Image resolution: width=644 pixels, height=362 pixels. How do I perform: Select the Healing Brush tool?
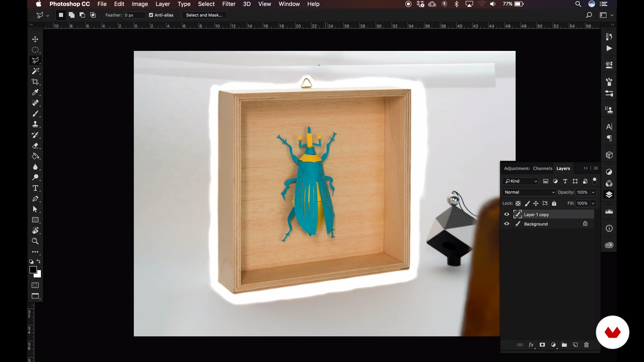(x=35, y=103)
